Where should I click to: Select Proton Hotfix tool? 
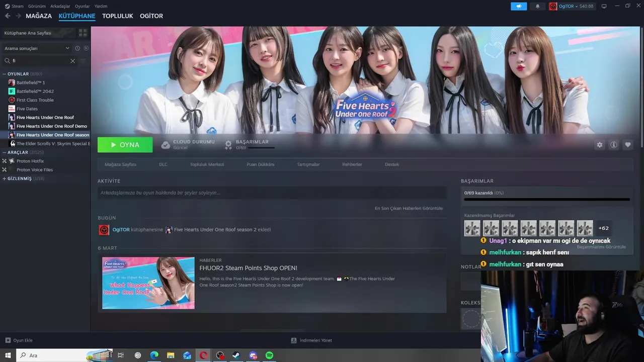click(x=30, y=161)
